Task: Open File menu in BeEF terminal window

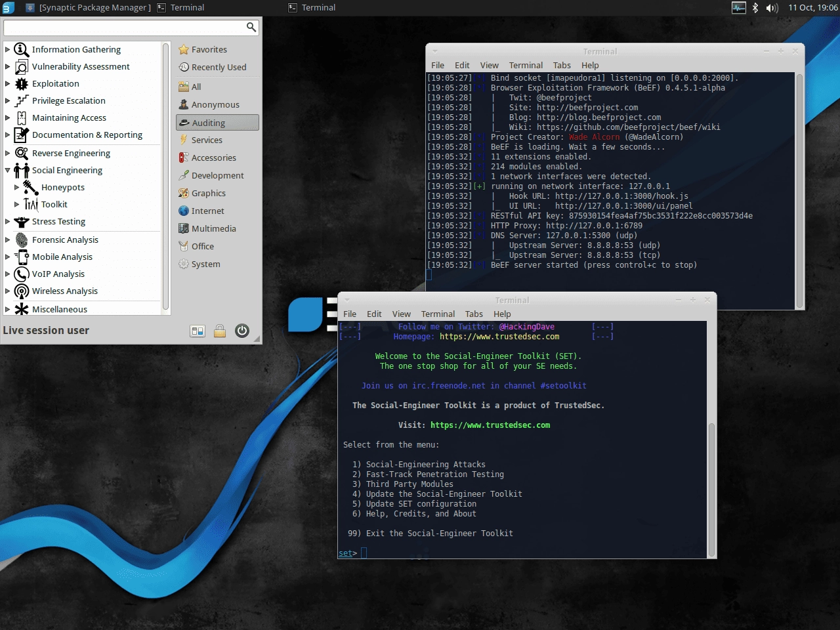Action: click(438, 65)
